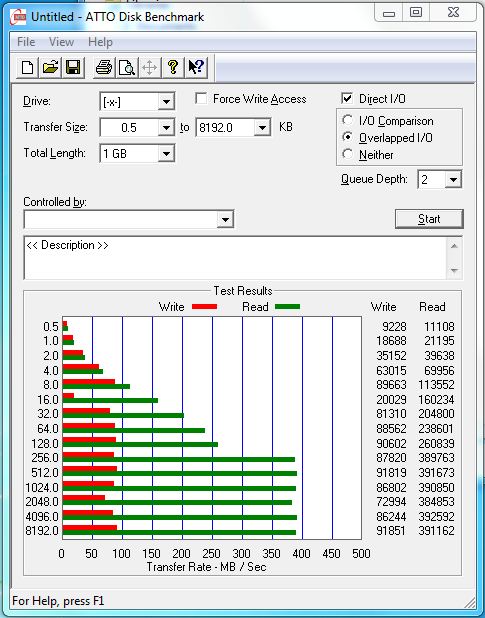Expand the Controlled by dropdown

225,220
